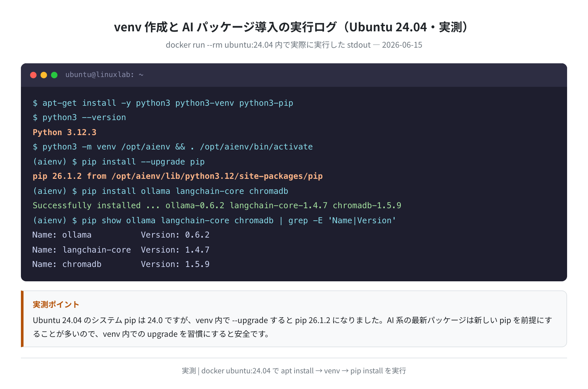Click the output line Python 3.12.3

tap(65, 132)
